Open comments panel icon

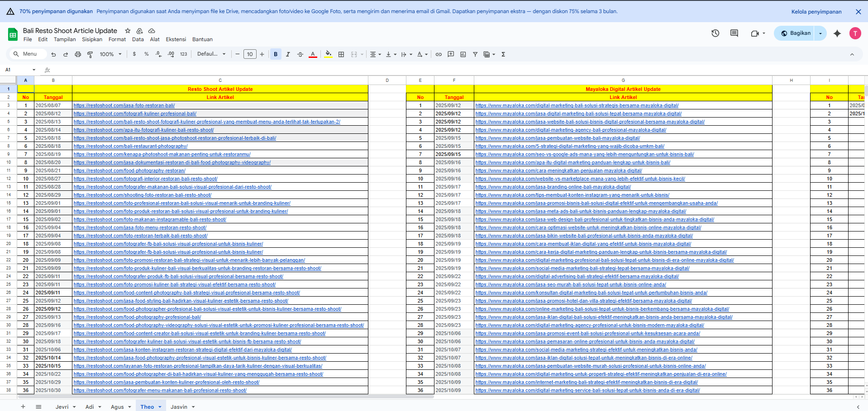click(x=734, y=33)
